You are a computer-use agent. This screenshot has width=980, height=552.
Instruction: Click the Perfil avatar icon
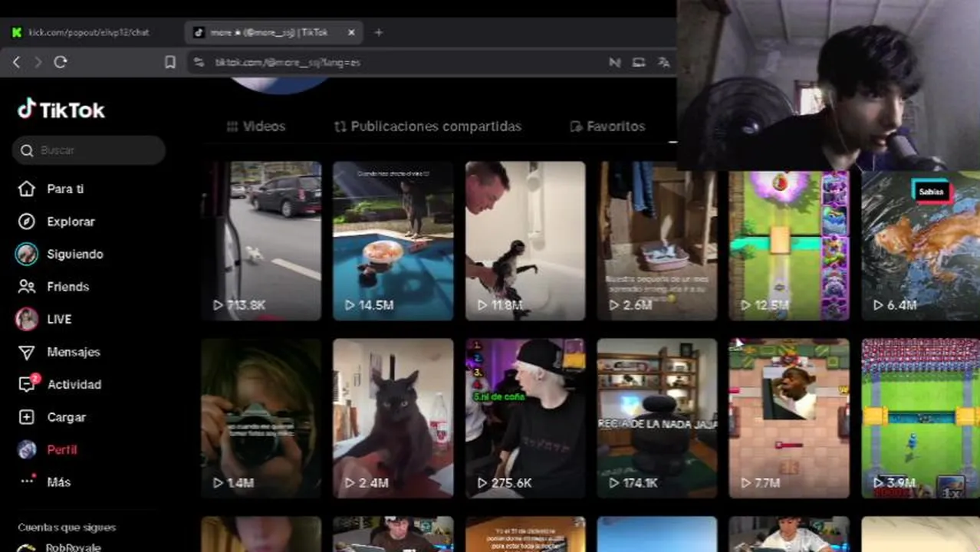[27, 449]
